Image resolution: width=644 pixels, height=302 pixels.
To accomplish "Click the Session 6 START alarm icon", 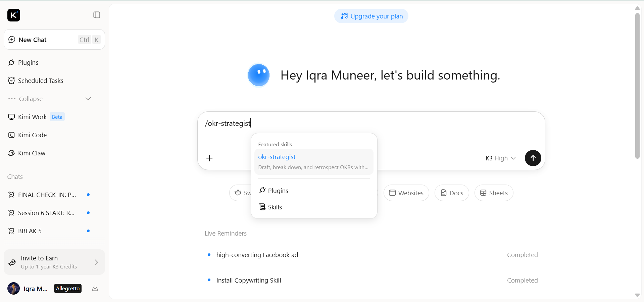I will pos(11,213).
